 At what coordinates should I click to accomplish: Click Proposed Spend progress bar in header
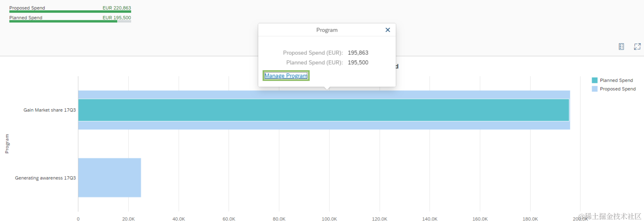pos(70,12)
